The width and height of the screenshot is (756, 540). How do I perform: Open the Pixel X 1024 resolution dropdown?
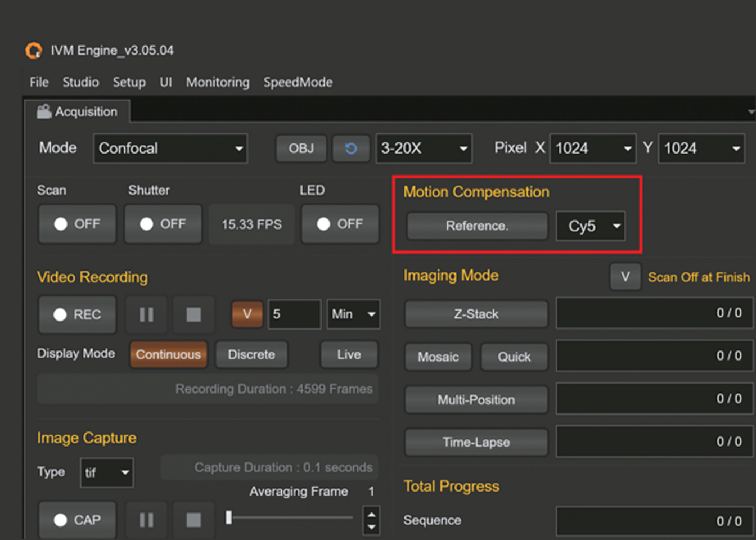[593, 148]
